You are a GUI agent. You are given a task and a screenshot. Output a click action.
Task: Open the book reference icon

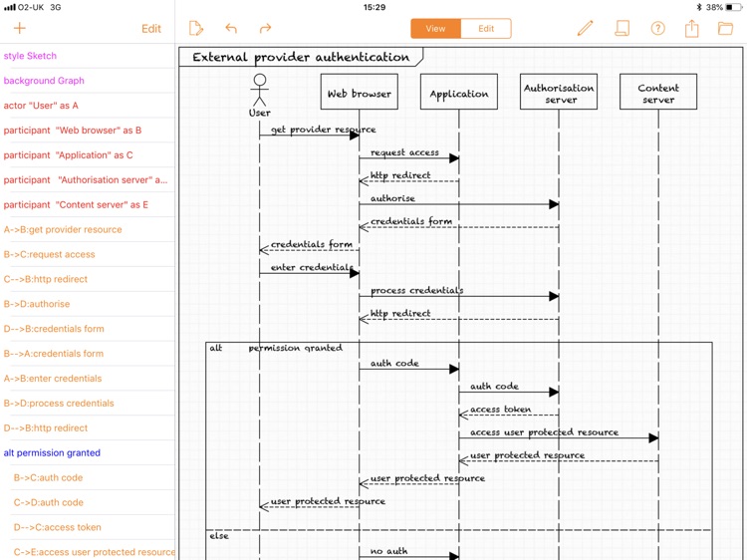[x=622, y=28]
